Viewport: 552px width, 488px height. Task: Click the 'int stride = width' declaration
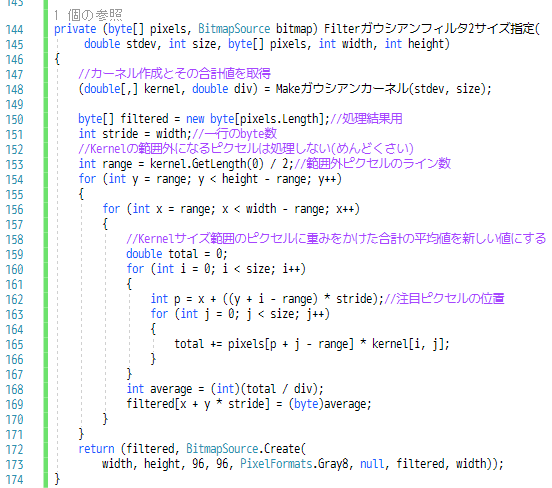[x=132, y=134]
